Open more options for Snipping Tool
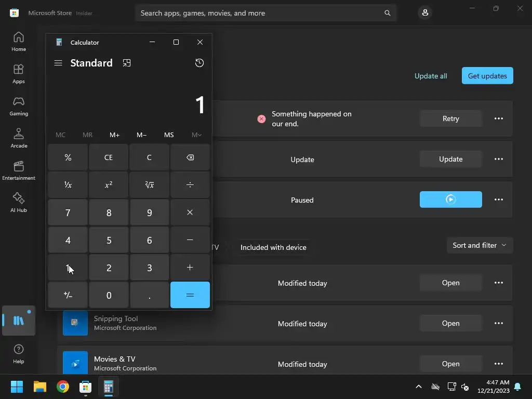The height and width of the screenshot is (399, 532). [x=498, y=323]
